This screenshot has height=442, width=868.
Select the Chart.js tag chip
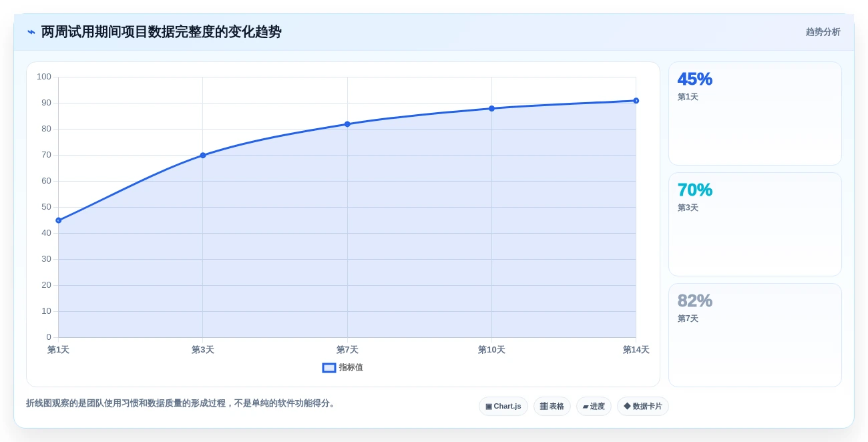(503, 406)
